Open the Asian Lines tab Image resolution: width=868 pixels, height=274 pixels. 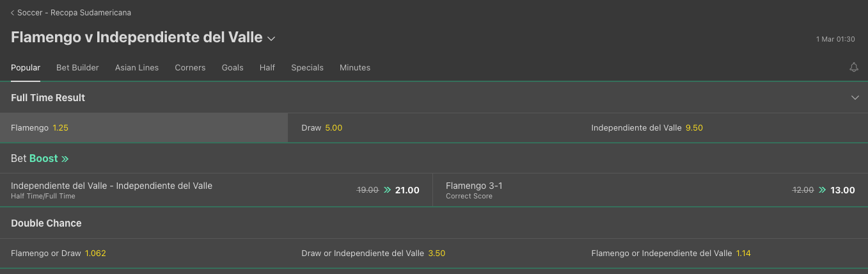click(x=137, y=67)
